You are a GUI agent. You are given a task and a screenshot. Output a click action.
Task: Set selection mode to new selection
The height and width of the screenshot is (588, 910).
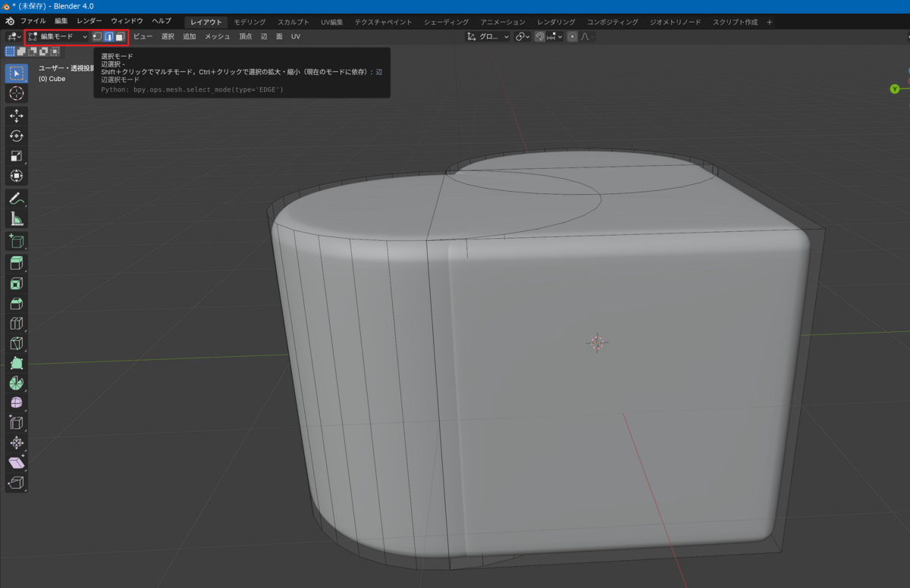coord(10,52)
